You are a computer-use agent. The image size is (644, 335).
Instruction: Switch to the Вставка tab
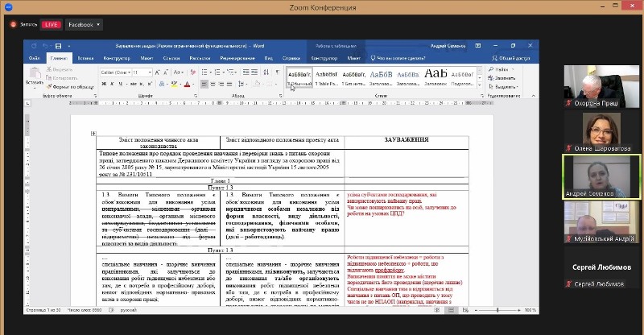click(x=86, y=58)
